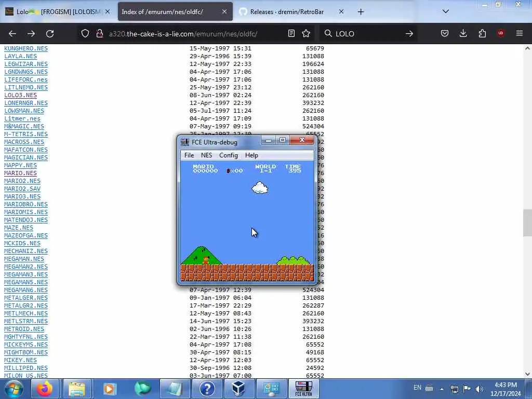Open the File menu in FCE Ultra
Viewport: 532px width, 399px height.
pyautogui.click(x=189, y=155)
